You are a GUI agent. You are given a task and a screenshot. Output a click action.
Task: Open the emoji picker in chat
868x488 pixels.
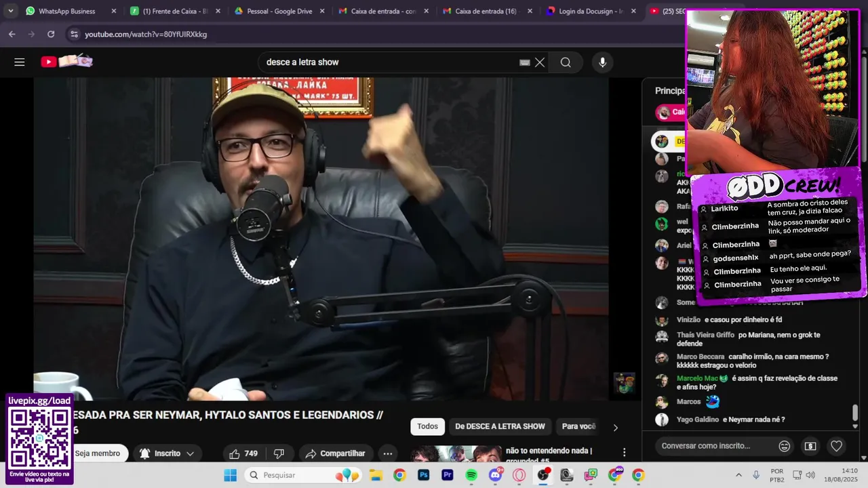[x=785, y=446]
